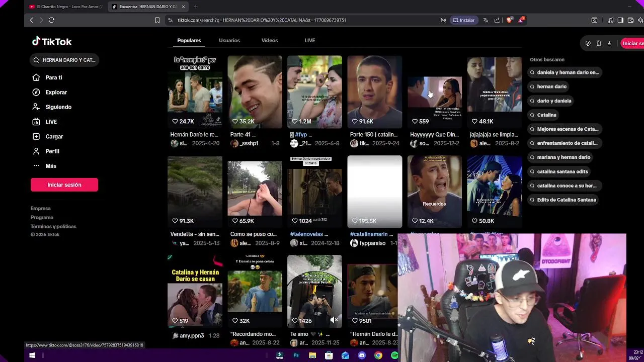
Task: Reload the browser page
Action: coord(51,20)
